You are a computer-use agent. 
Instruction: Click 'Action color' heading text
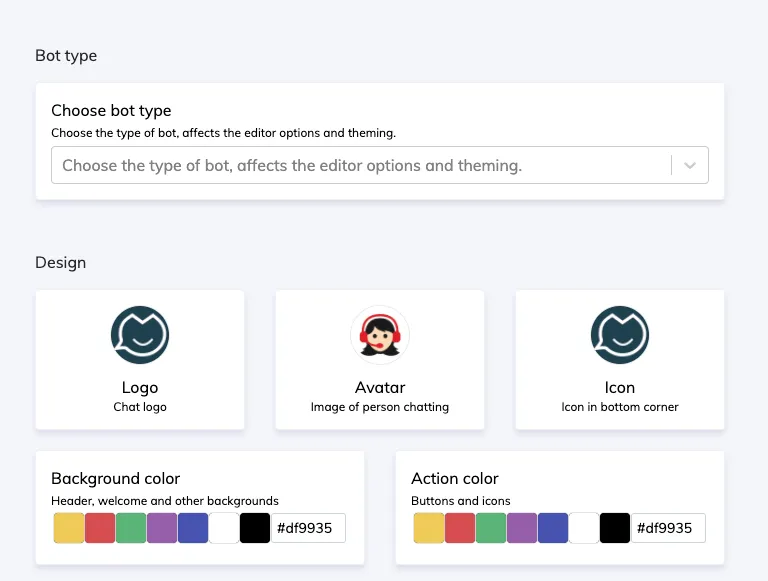tap(455, 479)
